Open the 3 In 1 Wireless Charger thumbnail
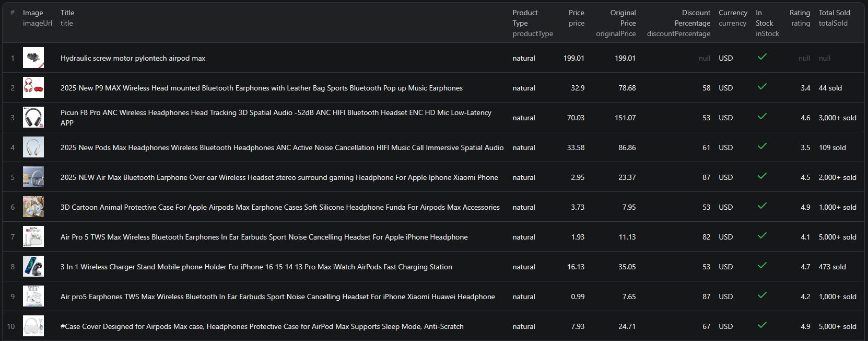Viewport: 868px width, 341px height. tap(33, 267)
